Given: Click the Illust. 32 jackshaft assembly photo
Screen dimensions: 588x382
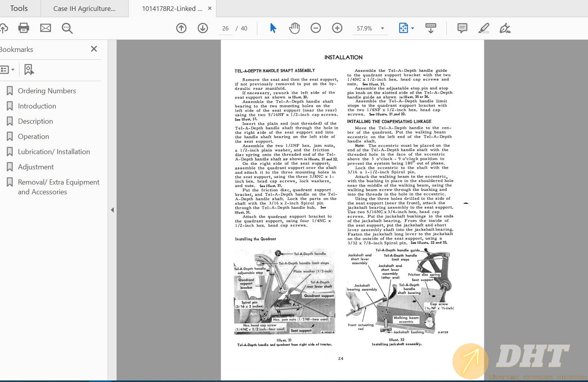Looking at the screenshot, I should (x=400, y=291).
